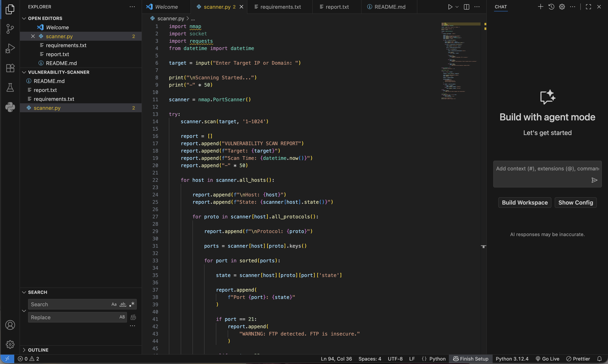608x364 pixels.
Task: Change Spaces: 4 indentation setting
Action: coord(370,359)
